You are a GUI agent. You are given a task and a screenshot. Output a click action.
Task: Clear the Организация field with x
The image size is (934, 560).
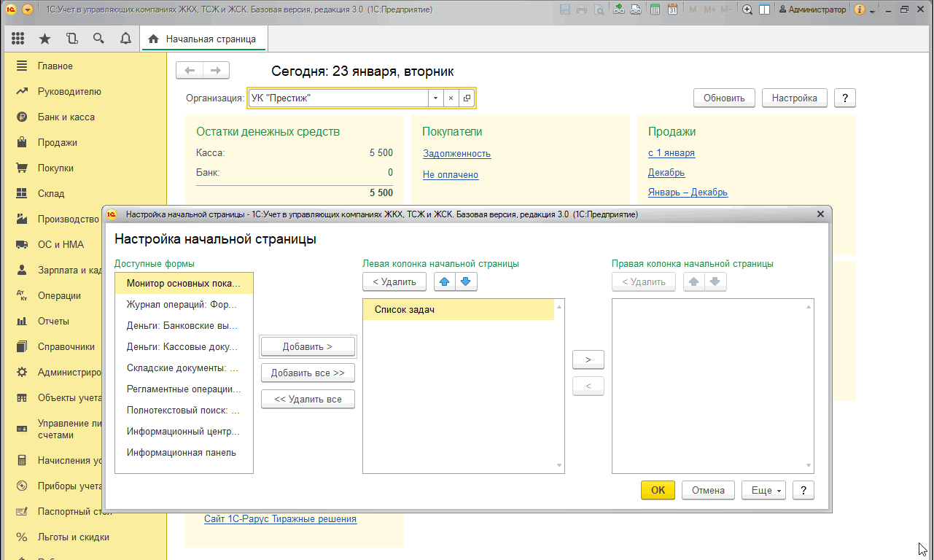pos(451,98)
